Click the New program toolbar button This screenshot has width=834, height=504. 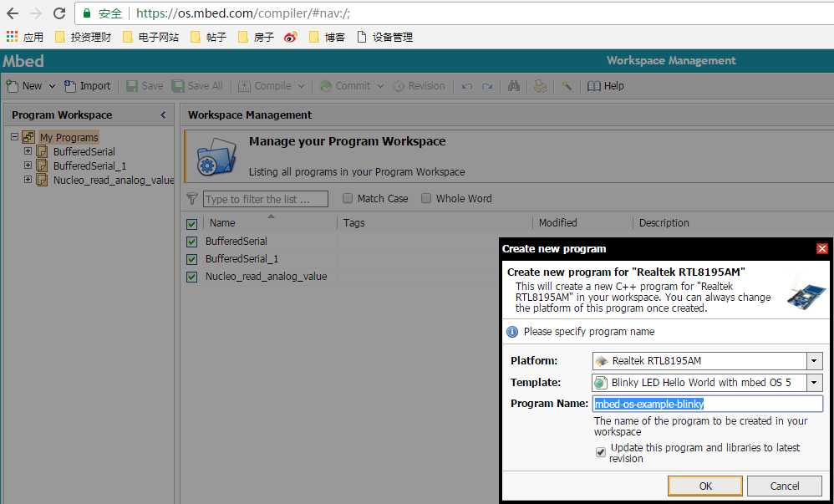[x=24, y=86]
